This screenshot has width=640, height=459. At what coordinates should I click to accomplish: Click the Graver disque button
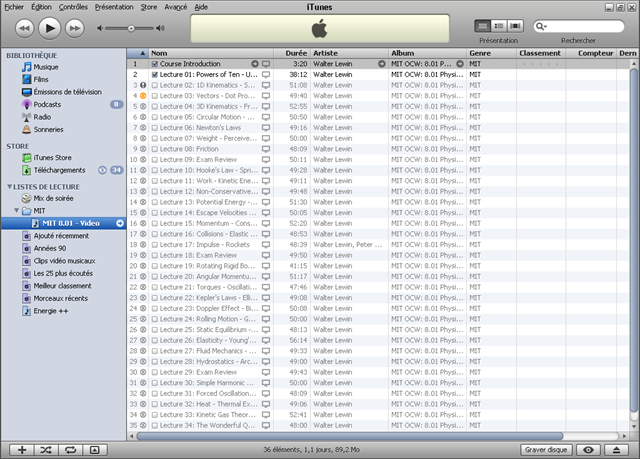coord(547,451)
